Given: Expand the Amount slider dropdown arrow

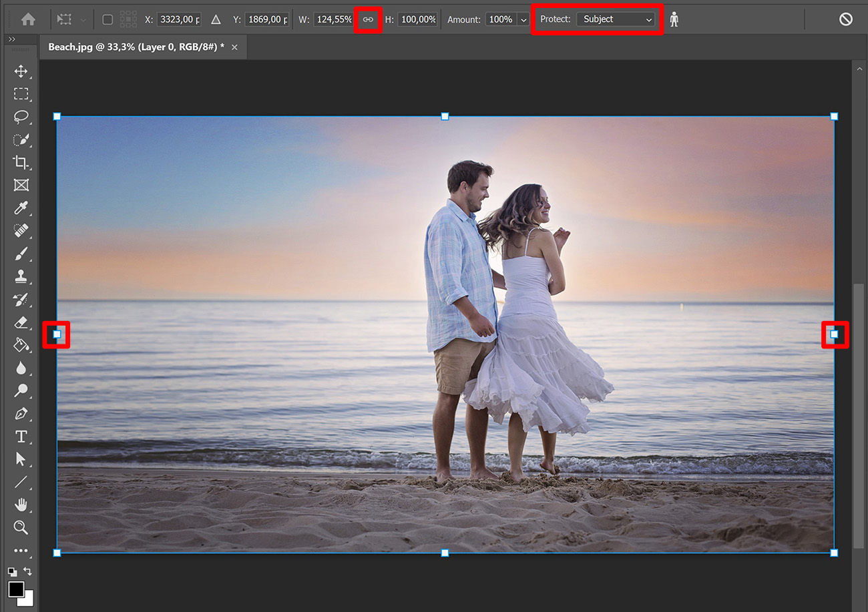Looking at the screenshot, I should (x=522, y=19).
